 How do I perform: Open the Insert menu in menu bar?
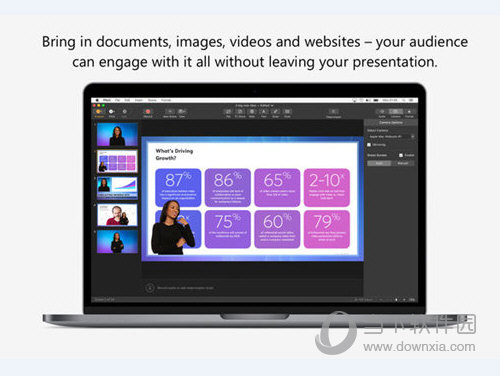pyautogui.click(x=139, y=100)
